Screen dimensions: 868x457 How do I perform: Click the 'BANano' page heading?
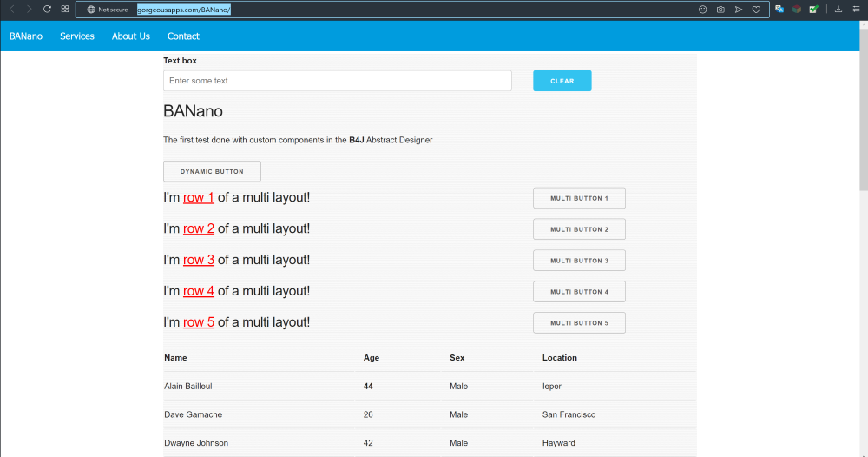(x=193, y=111)
